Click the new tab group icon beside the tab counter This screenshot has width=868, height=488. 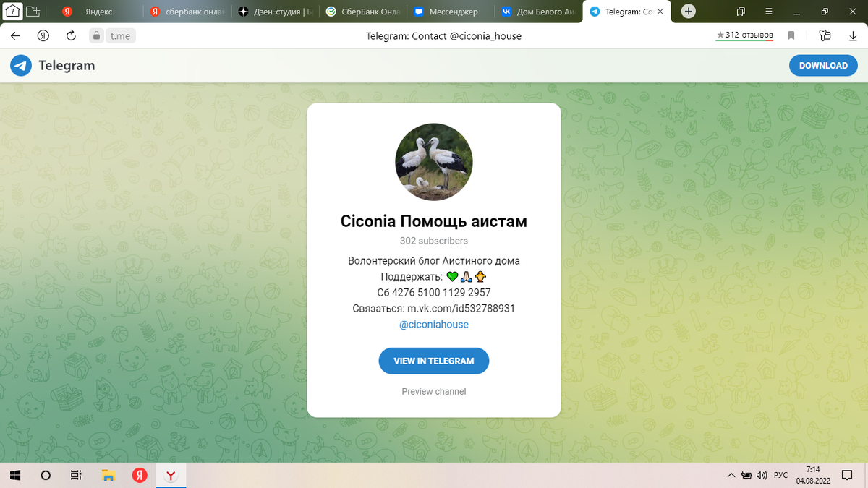coord(33,11)
